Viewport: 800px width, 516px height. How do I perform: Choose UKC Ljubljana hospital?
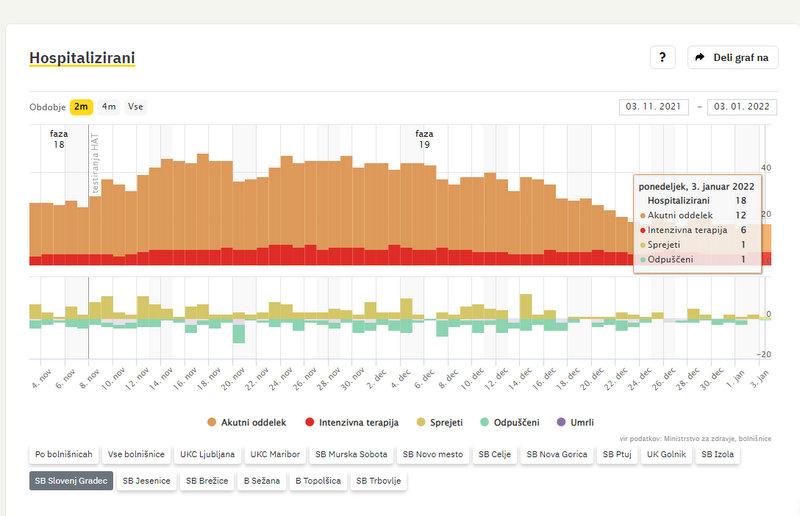tap(207, 454)
